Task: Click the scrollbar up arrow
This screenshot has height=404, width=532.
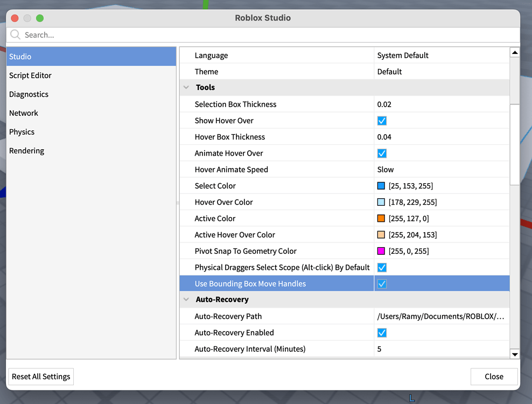Action: [515, 53]
